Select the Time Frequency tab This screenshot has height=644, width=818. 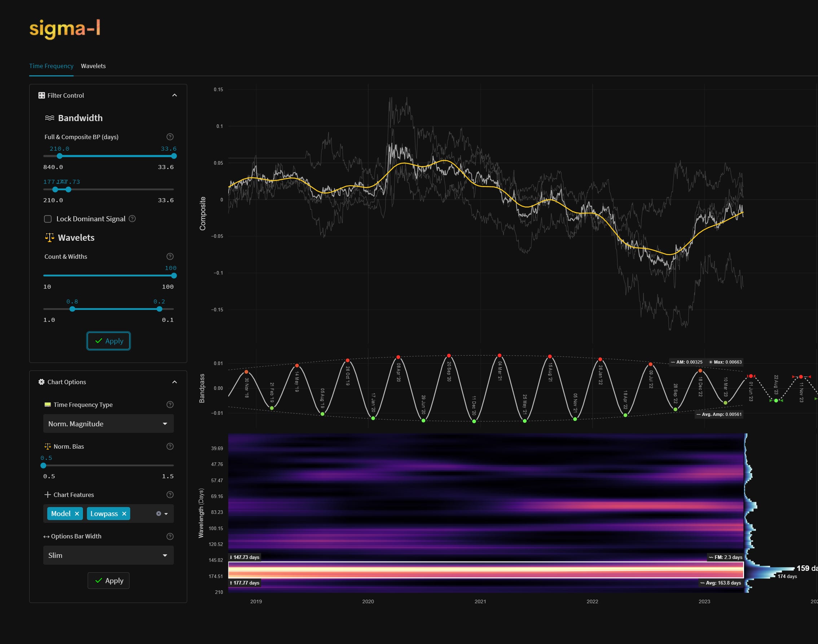51,66
